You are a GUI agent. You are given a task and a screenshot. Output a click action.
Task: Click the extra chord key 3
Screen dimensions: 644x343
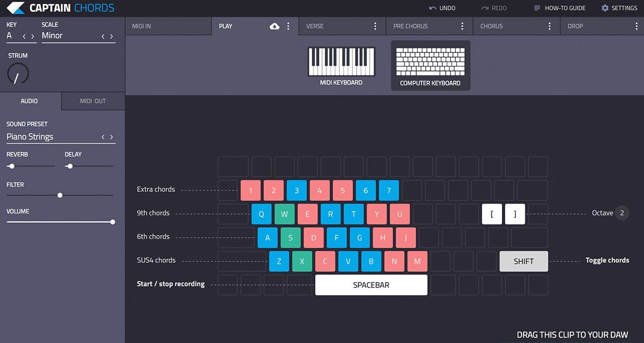[x=297, y=190]
